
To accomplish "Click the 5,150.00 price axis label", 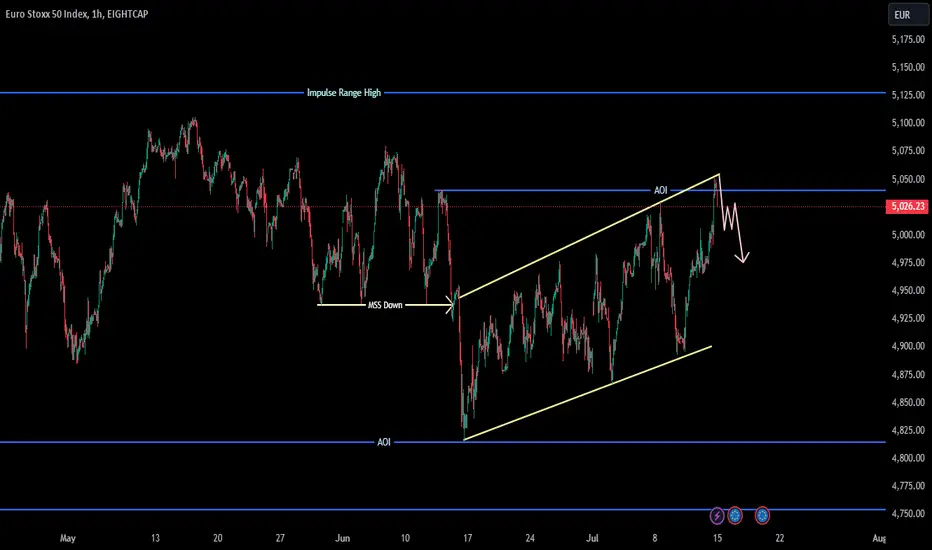I will [908, 67].
